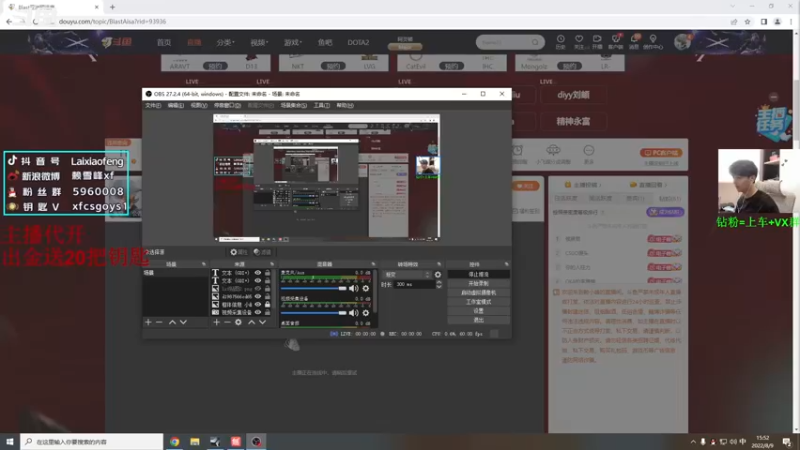
Task: Toggle visibility of fifth image source
Action: pos(258,304)
